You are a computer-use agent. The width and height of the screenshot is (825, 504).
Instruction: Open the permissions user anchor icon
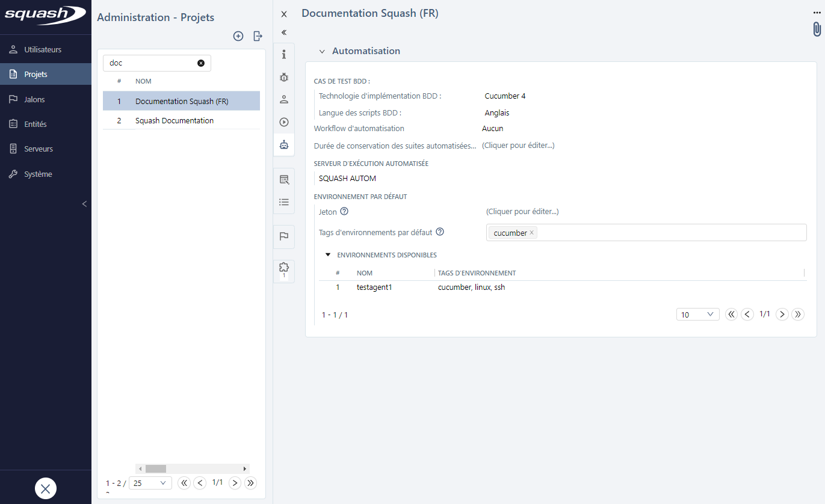pyautogui.click(x=284, y=99)
